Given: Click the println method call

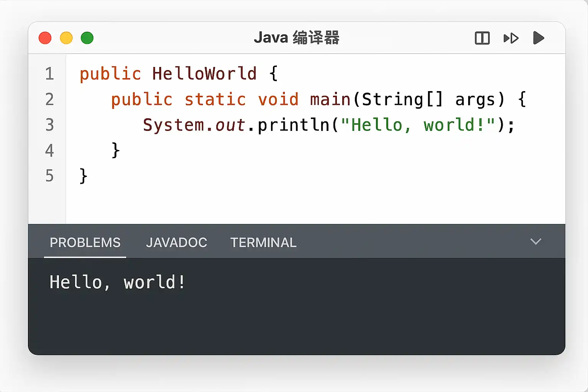Looking at the screenshot, I should click(294, 125).
